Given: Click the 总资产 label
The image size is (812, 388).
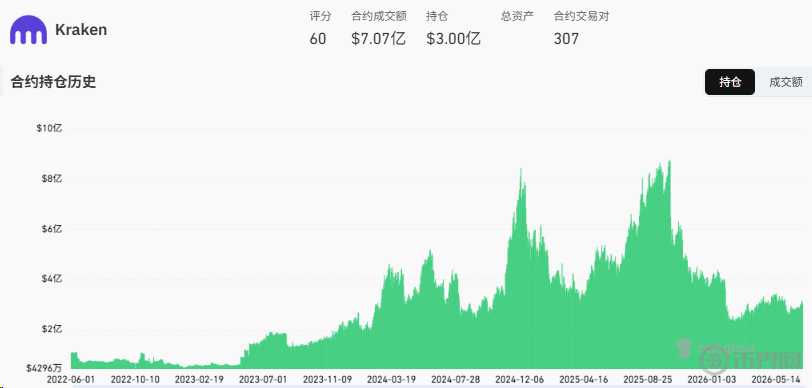Looking at the screenshot, I should point(517,16).
